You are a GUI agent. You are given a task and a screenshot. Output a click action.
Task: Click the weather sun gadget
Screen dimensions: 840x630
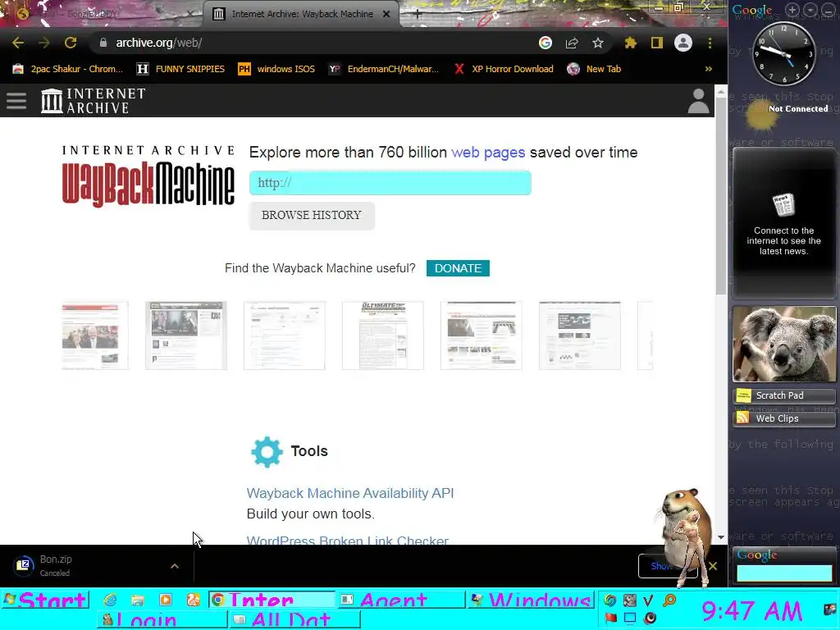point(760,115)
